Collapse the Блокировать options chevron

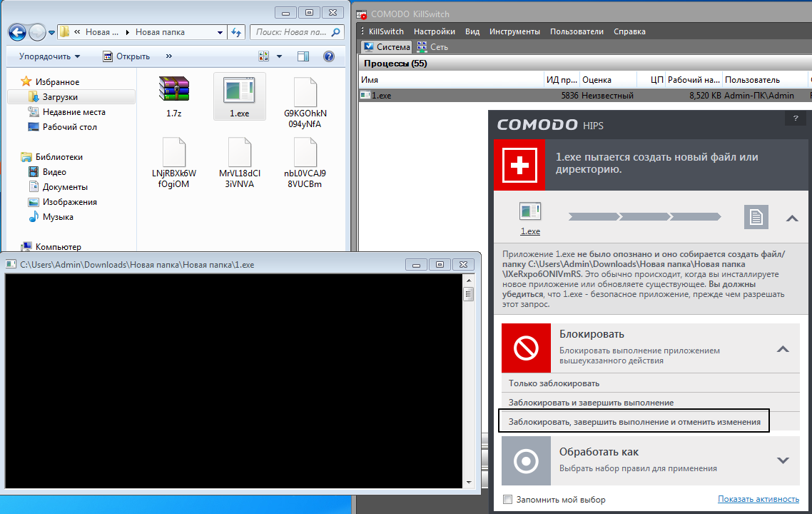783,348
